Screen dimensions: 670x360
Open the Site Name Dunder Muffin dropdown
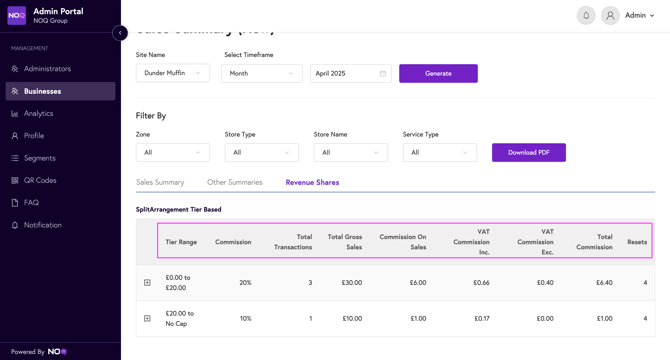pyautogui.click(x=173, y=73)
